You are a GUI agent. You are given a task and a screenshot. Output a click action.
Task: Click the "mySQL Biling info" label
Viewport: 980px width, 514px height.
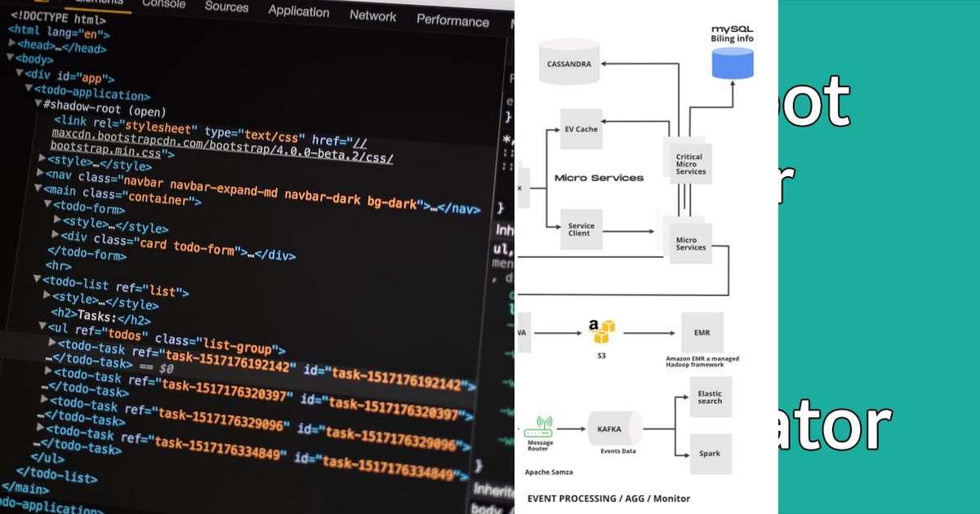[732, 33]
